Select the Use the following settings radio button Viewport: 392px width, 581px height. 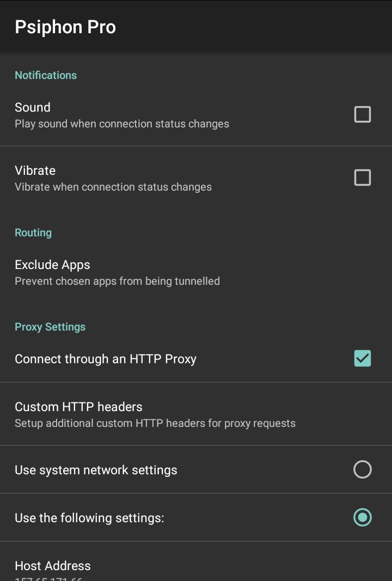click(x=362, y=517)
